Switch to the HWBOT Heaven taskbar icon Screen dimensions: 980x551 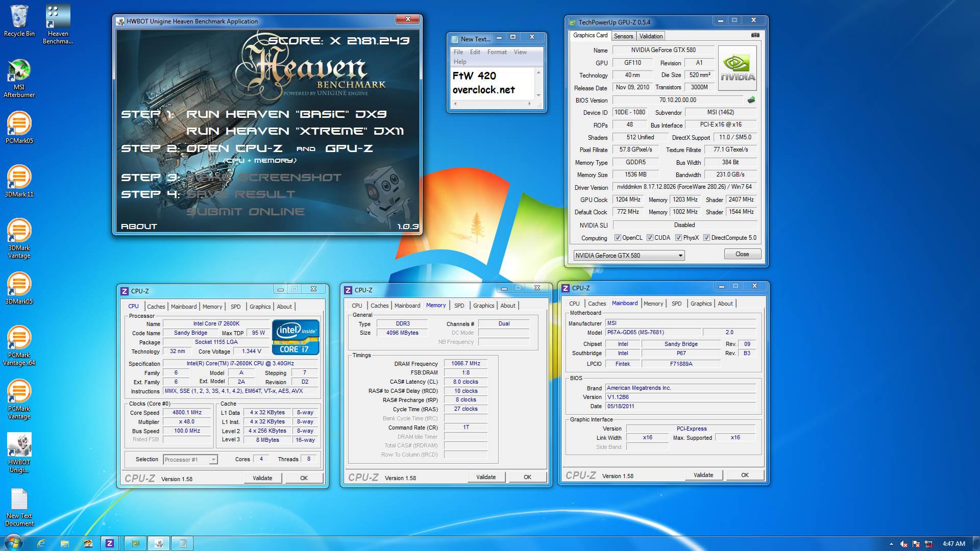click(x=159, y=543)
